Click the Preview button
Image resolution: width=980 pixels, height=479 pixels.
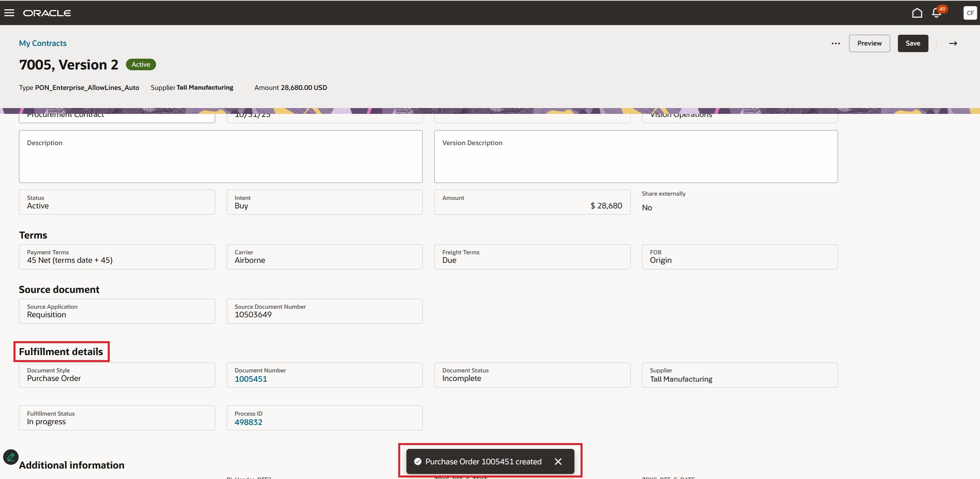tap(869, 43)
